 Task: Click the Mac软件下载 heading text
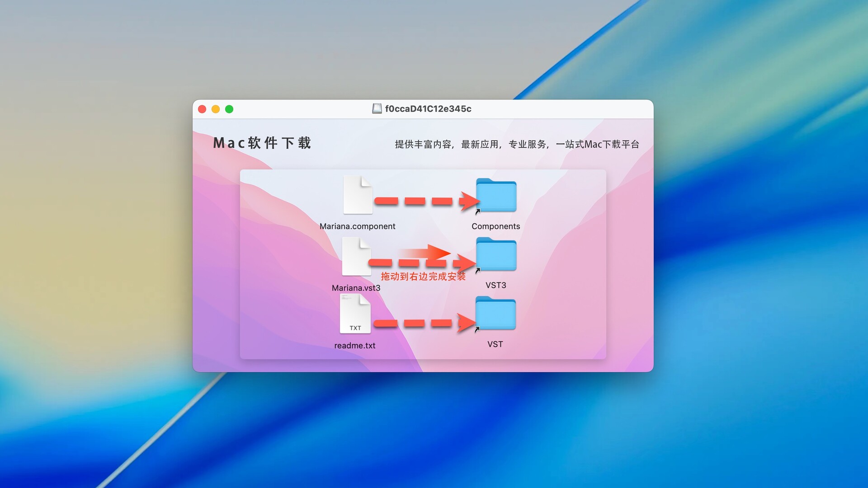tap(262, 143)
